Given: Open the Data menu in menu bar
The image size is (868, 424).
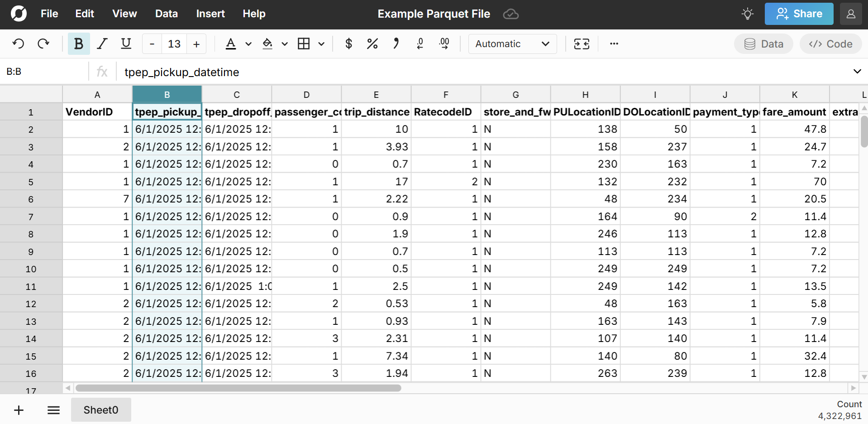Looking at the screenshot, I should (166, 14).
